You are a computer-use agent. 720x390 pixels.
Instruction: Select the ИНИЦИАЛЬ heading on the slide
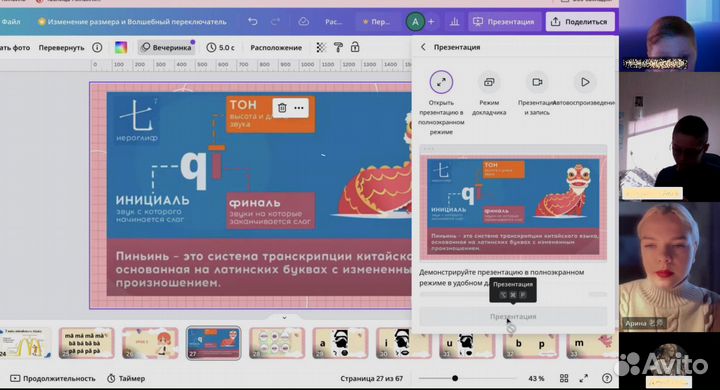point(152,201)
